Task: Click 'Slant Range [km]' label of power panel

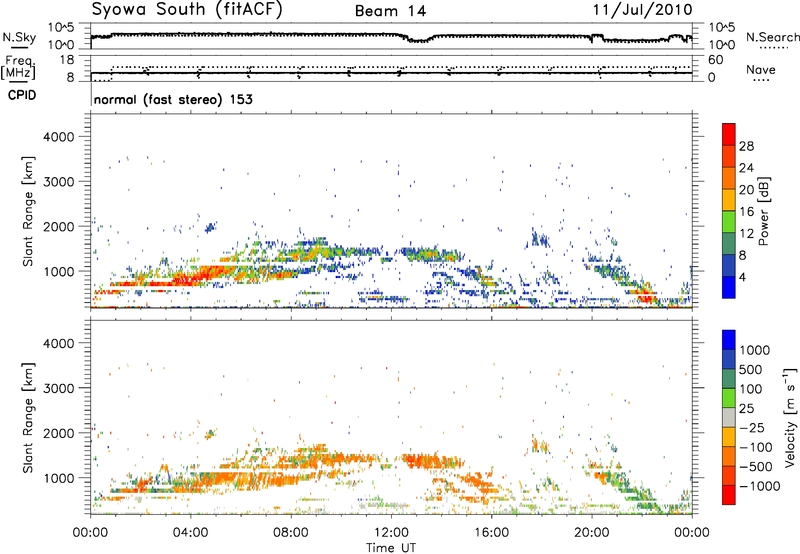Action: tap(28, 212)
